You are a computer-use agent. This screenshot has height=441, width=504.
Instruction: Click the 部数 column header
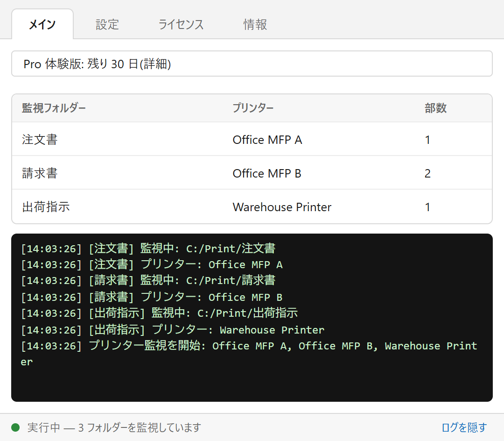click(435, 108)
